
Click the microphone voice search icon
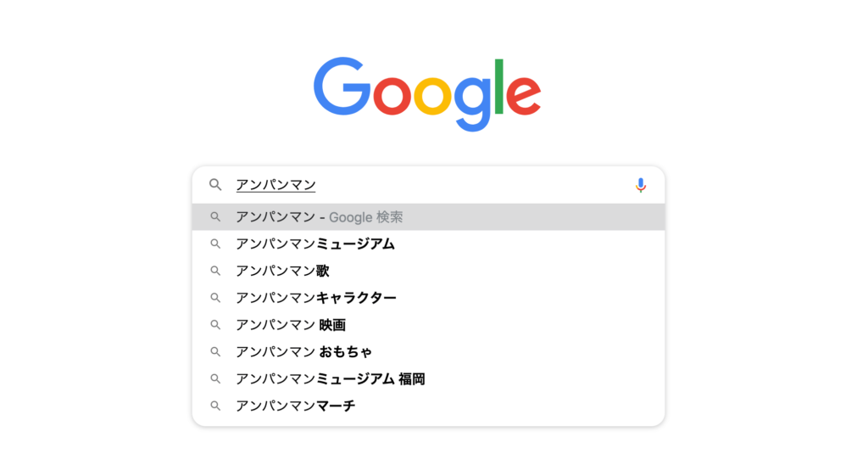click(x=641, y=185)
